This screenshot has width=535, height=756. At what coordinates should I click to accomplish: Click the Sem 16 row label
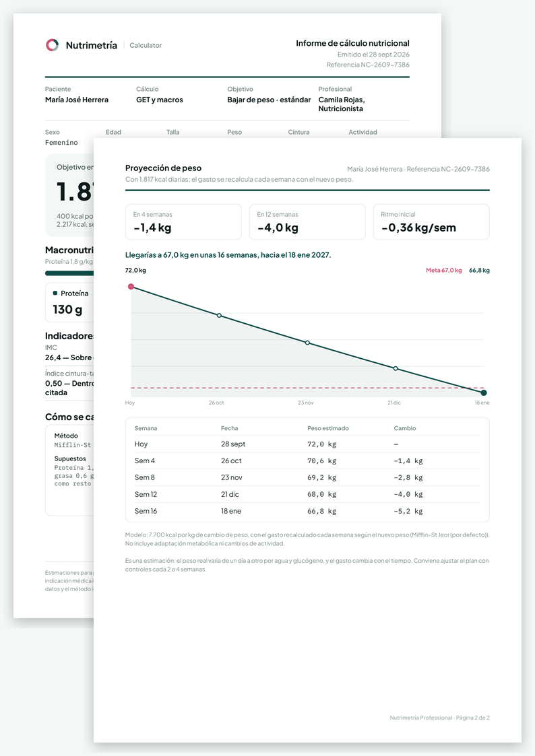pos(146,511)
